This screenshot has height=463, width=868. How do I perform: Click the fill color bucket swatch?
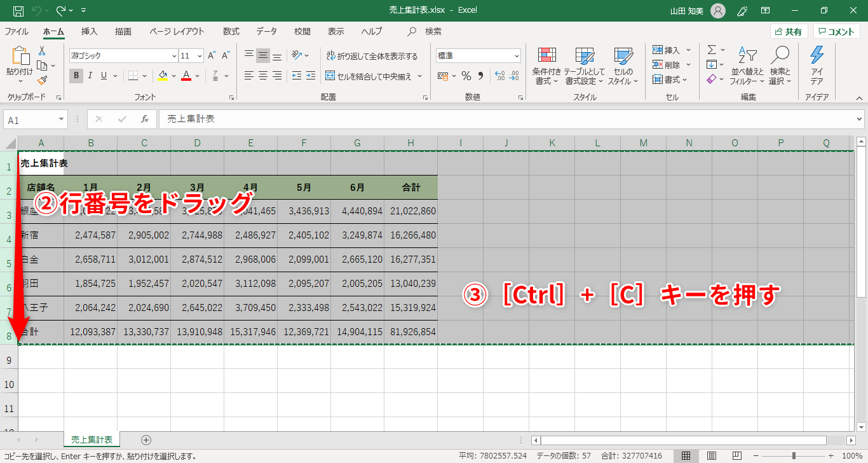(162, 76)
